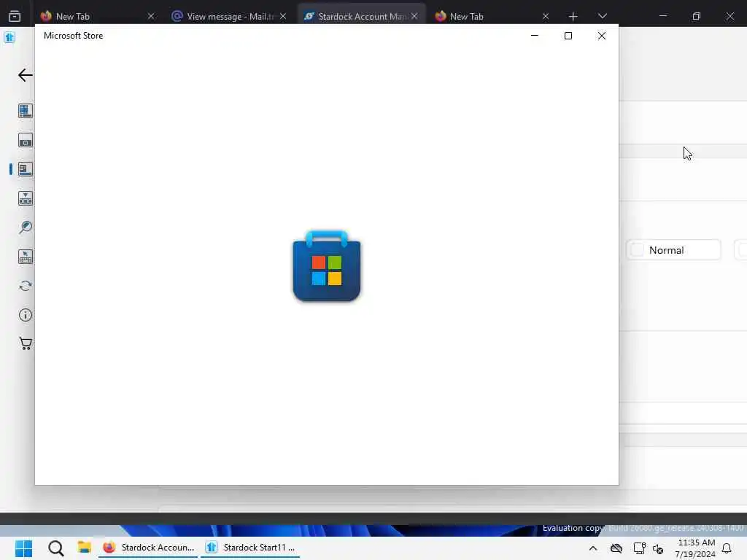Open Firefox View icon at top left
Screen dimensions: 747x560
coord(15,16)
